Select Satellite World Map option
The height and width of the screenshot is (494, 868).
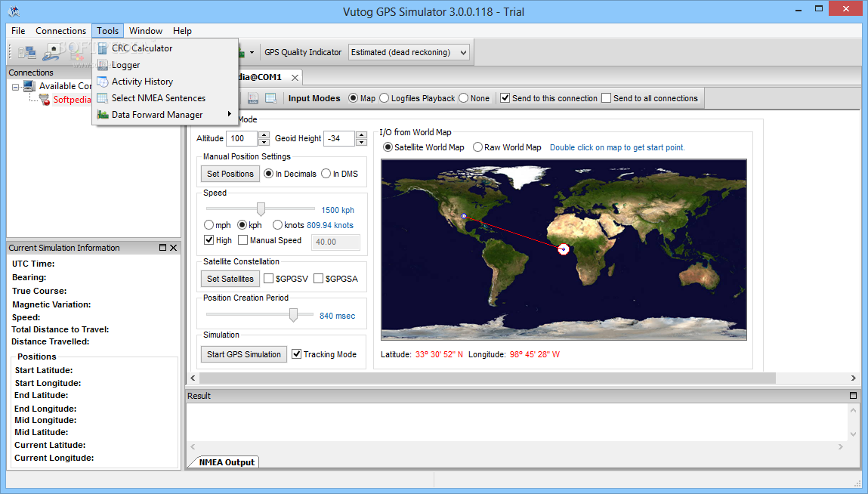pos(388,147)
